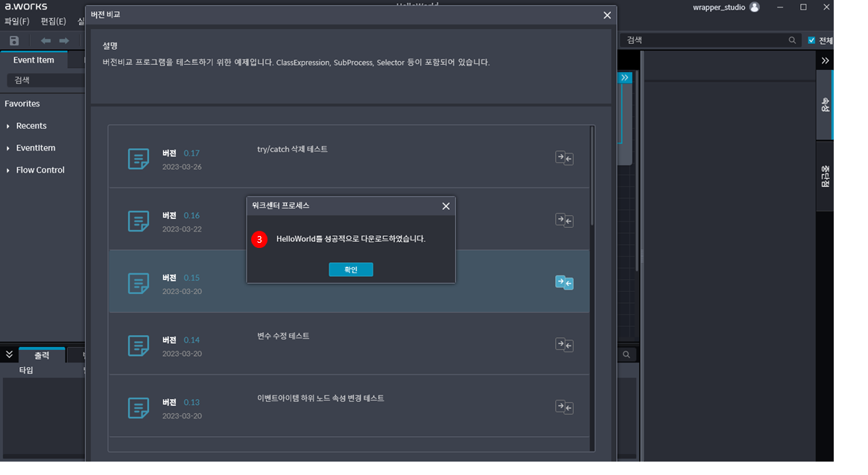Click the version list vertical scrollbar

click(592, 175)
